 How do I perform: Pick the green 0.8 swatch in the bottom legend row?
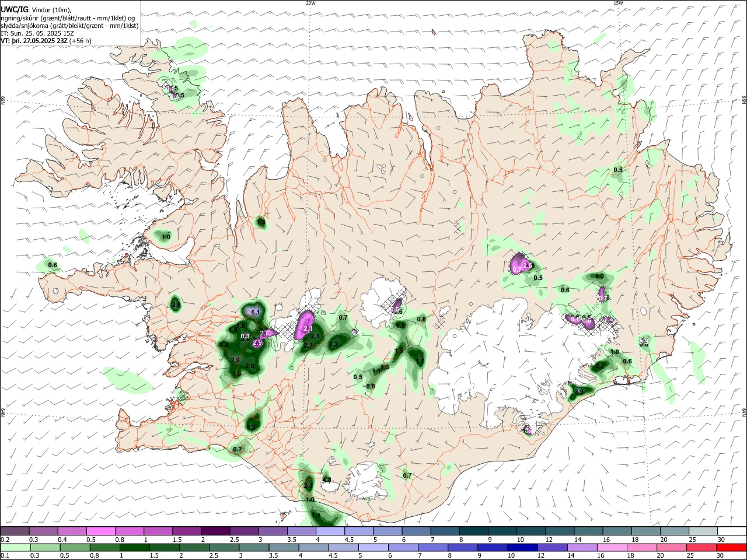(x=104, y=547)
